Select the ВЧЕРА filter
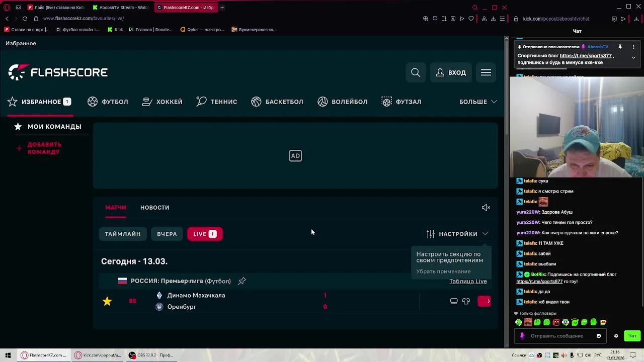The width and height of the screenshot is (644, 362). 167,234
